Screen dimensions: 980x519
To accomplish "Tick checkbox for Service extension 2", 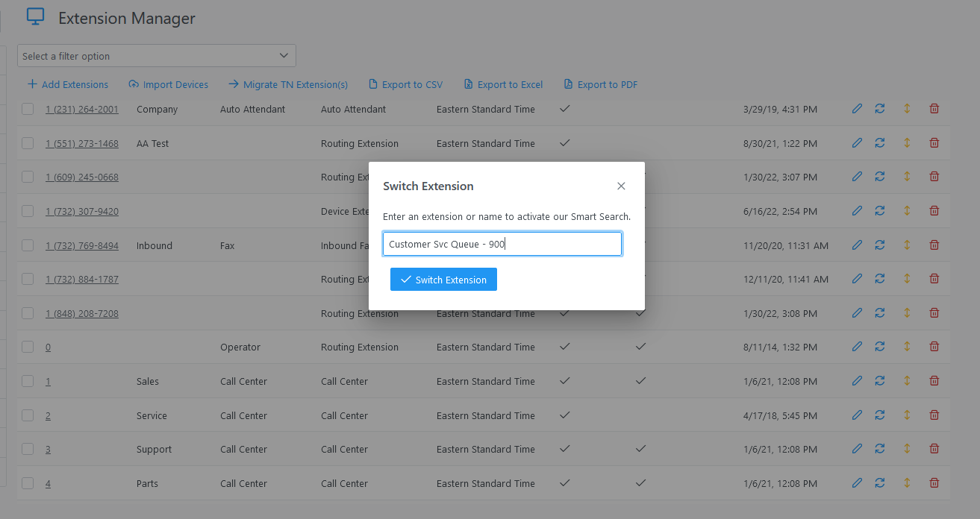I will click(x=28, y=415).
